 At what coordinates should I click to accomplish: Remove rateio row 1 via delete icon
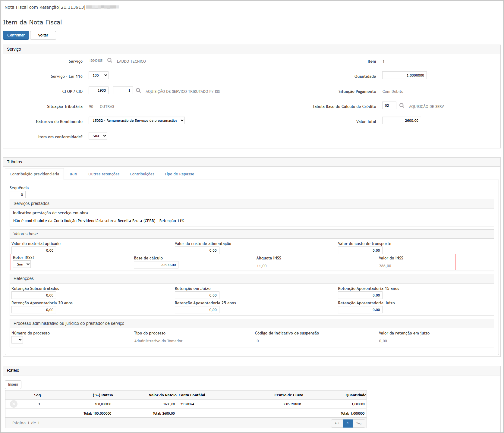click(14, 404)
